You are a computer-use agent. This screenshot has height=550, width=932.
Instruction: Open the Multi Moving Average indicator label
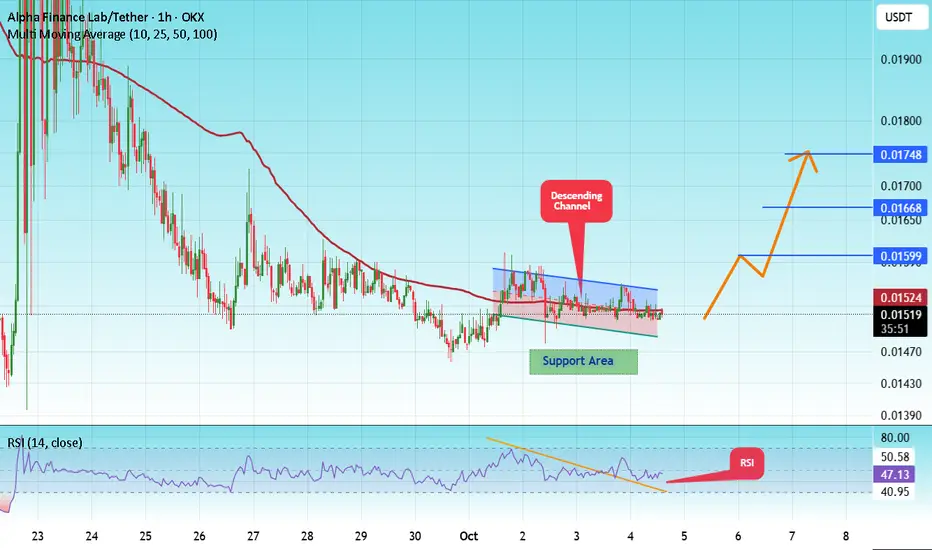[x=112, y=34]
